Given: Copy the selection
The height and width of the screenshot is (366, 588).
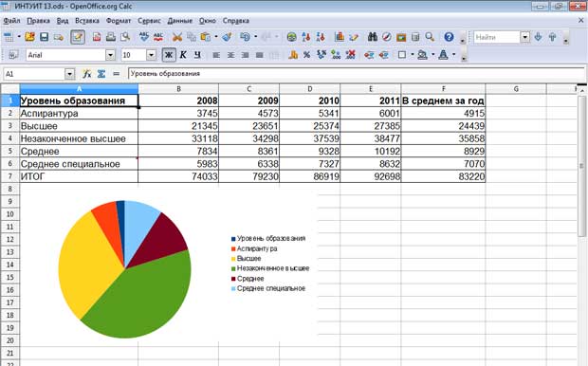Looking at the screenshot, I should coord(192,37).
